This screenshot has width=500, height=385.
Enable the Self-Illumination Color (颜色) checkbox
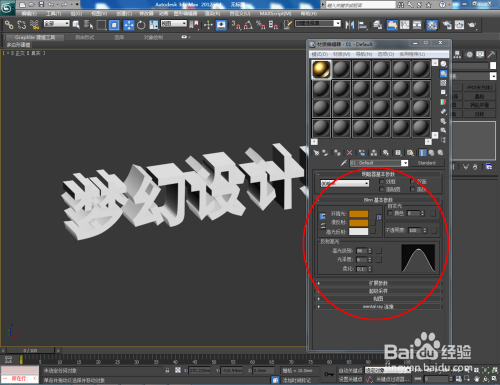[x=390, y=213]
